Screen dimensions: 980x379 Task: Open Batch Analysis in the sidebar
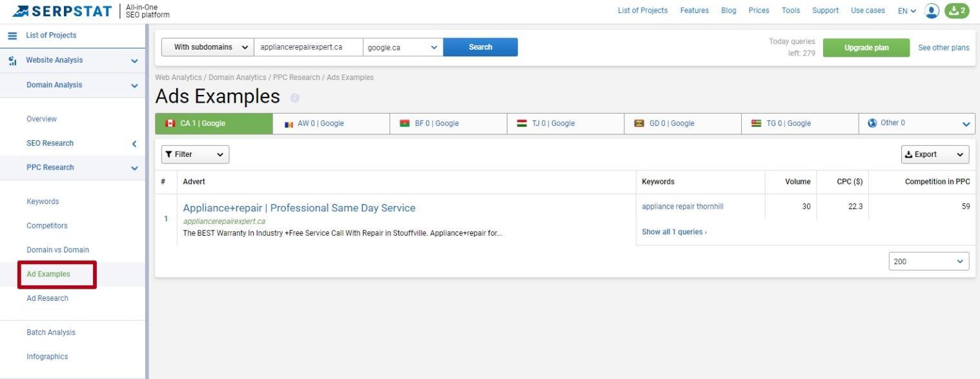coord(51,333)
